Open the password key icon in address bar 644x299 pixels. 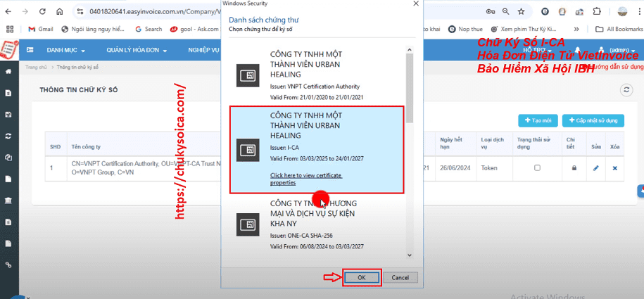(491, 11)
